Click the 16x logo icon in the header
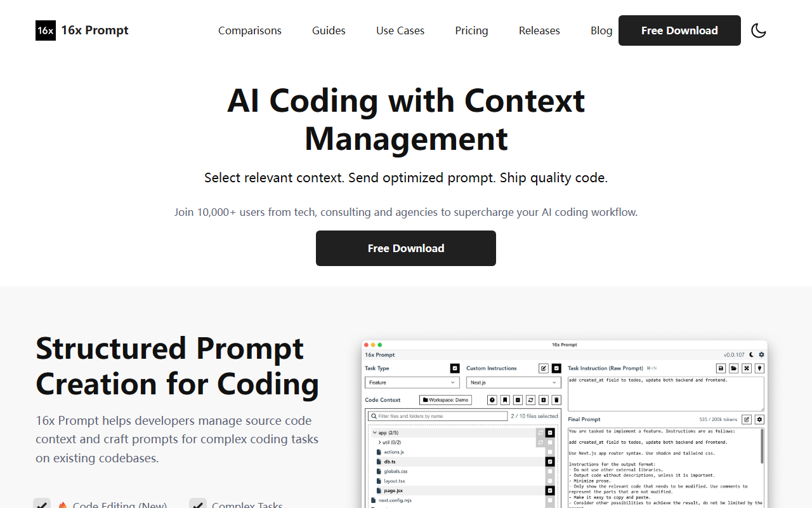 pos(46,30)
